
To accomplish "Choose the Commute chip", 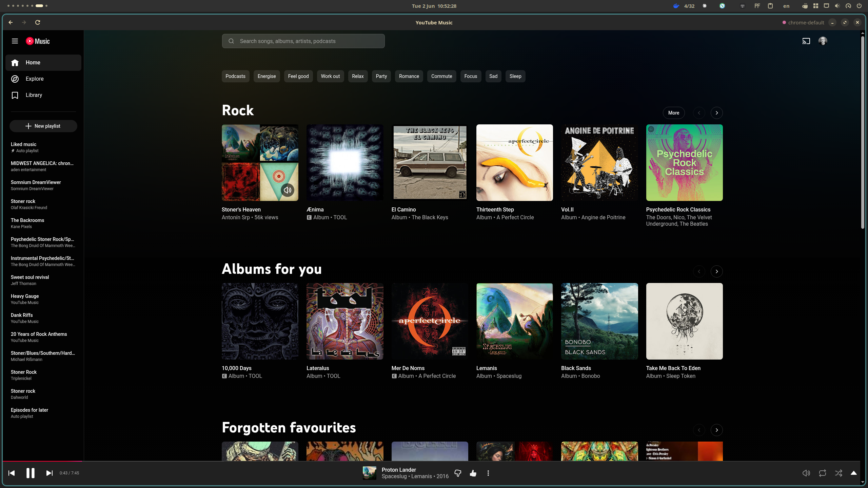I will pyautogui.click(x=442, y=76).
